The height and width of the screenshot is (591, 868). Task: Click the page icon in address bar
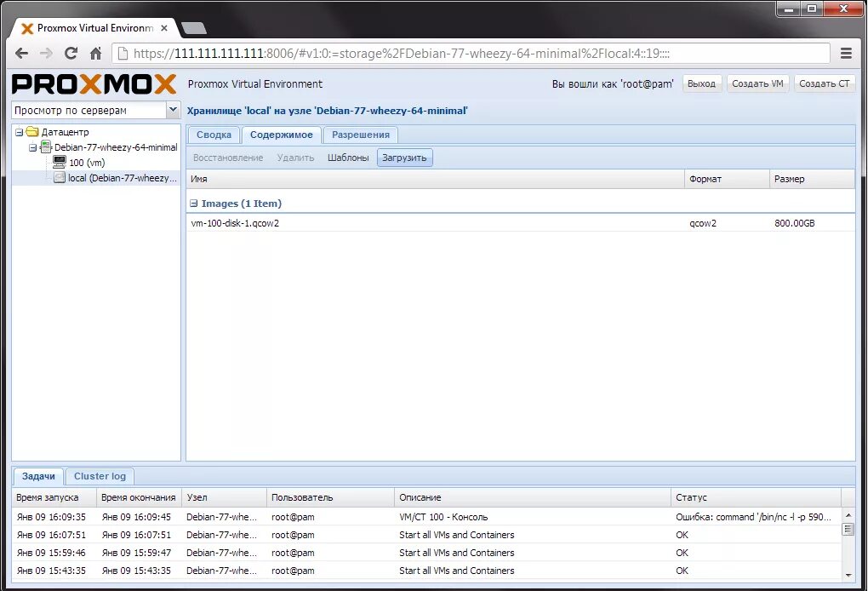click(123, 53)
